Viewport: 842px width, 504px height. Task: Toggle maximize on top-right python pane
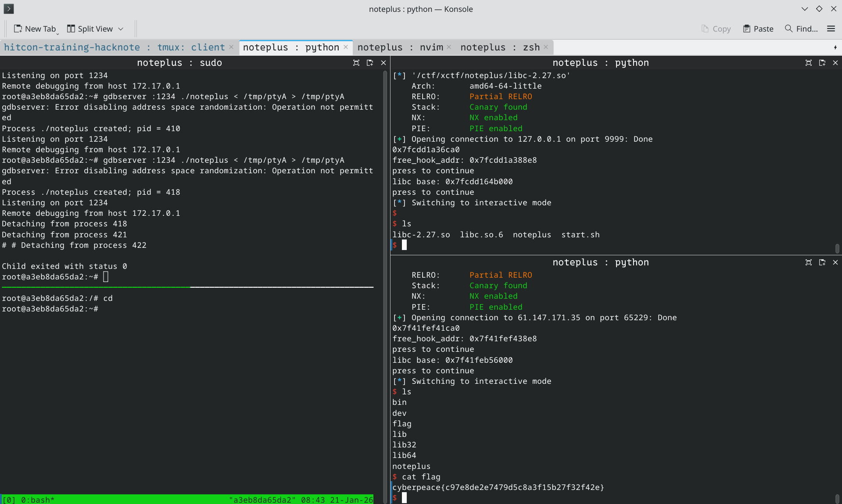click(x=809, y=63)
